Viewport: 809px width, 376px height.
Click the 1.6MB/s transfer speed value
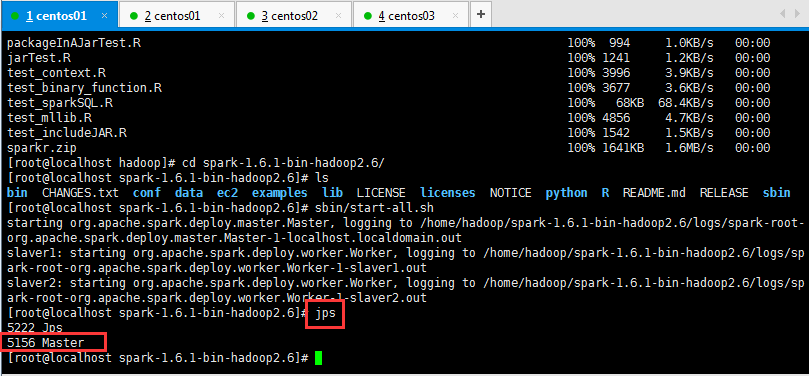(x=689, y=148)
